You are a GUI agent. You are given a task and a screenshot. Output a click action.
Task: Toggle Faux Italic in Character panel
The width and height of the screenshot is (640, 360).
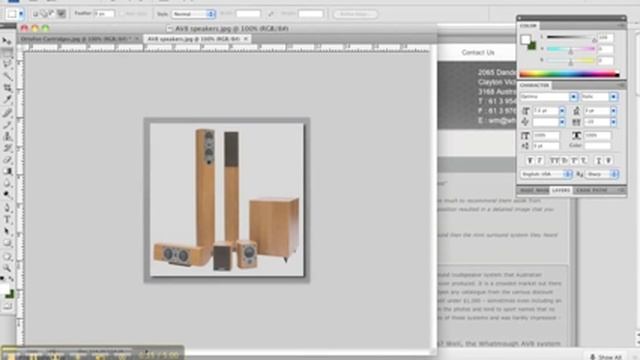click(539, 161)
